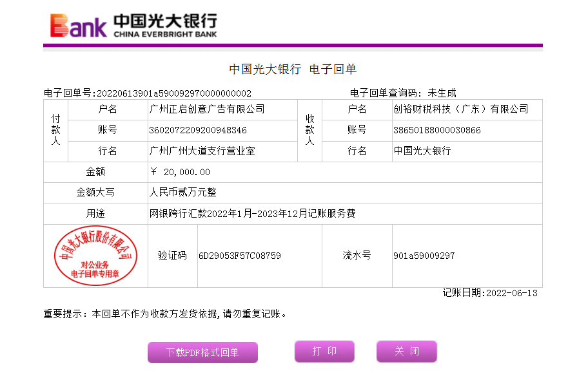Click the 验证码 label cell

173,256
